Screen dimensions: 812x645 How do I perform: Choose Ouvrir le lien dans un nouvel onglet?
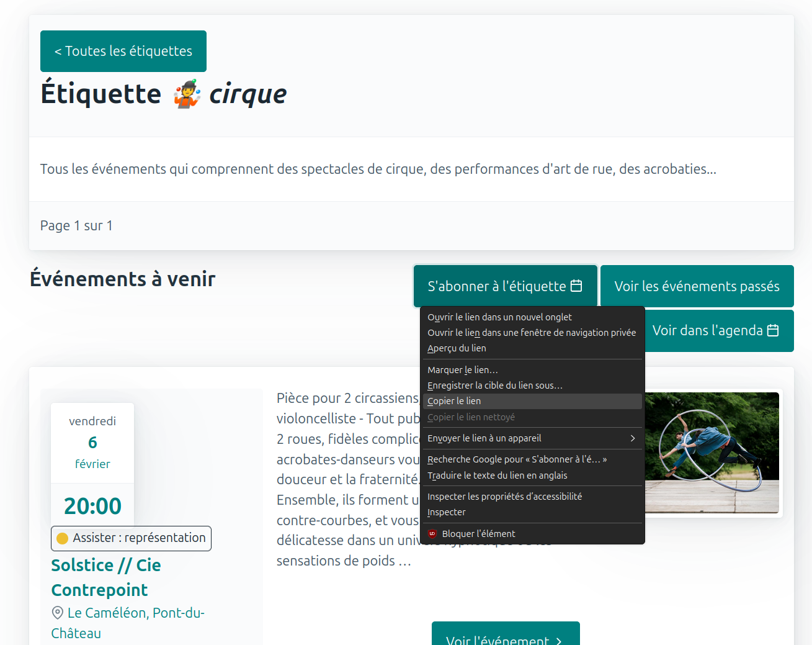tap(499, 317)
